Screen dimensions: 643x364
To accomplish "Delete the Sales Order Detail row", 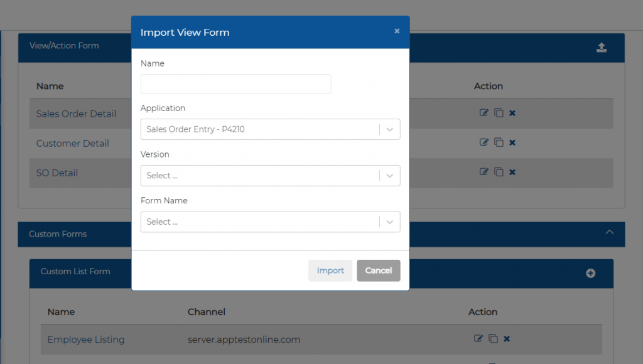I will pyautogui.click(x=512, y=113).
